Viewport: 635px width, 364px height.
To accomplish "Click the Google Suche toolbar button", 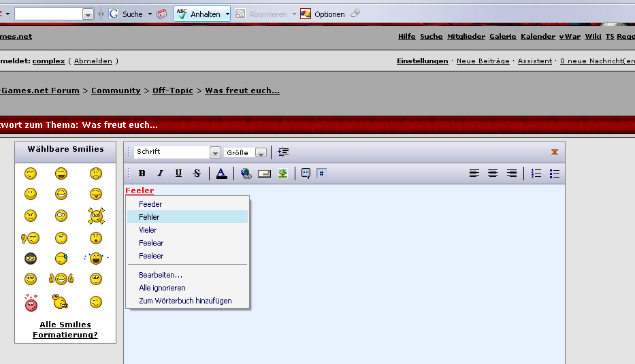I will click(x=126, y=14).
